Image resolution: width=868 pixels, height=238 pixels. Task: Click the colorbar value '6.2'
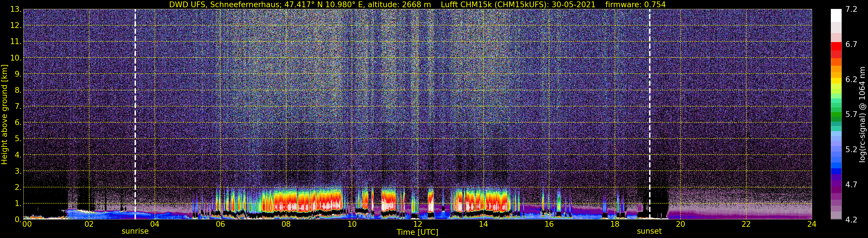pos(851,79)
